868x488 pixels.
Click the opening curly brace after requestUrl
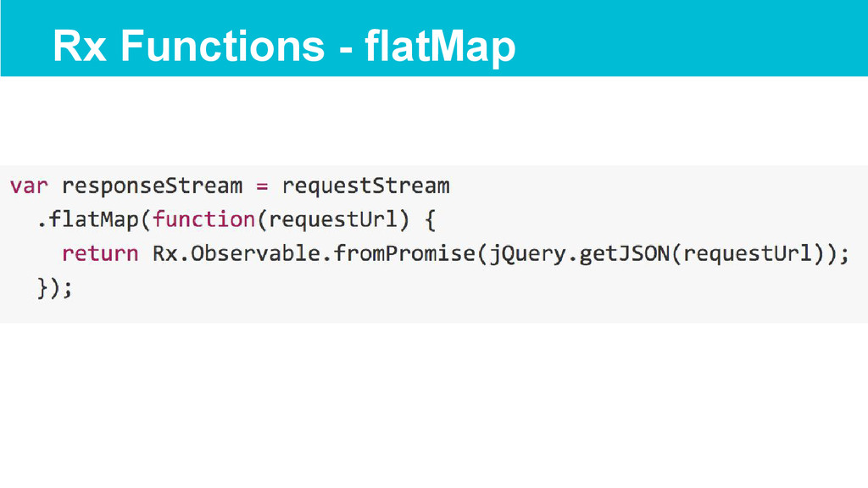tap(430, 220)
